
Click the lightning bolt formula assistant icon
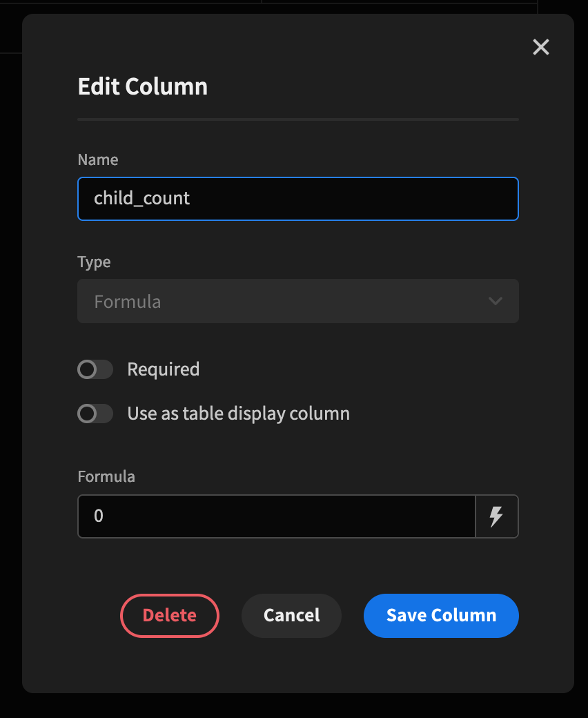coord(497,516)
